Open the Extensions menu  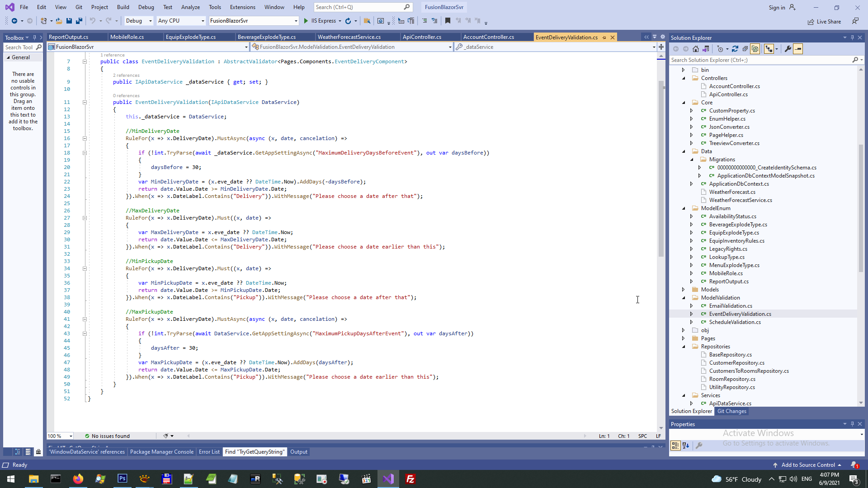tap(242, 7)
